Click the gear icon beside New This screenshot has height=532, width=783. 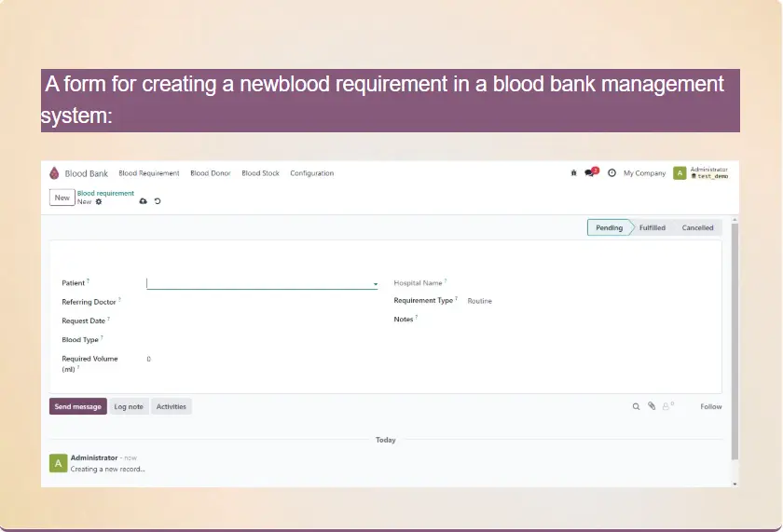pos(99,202)
